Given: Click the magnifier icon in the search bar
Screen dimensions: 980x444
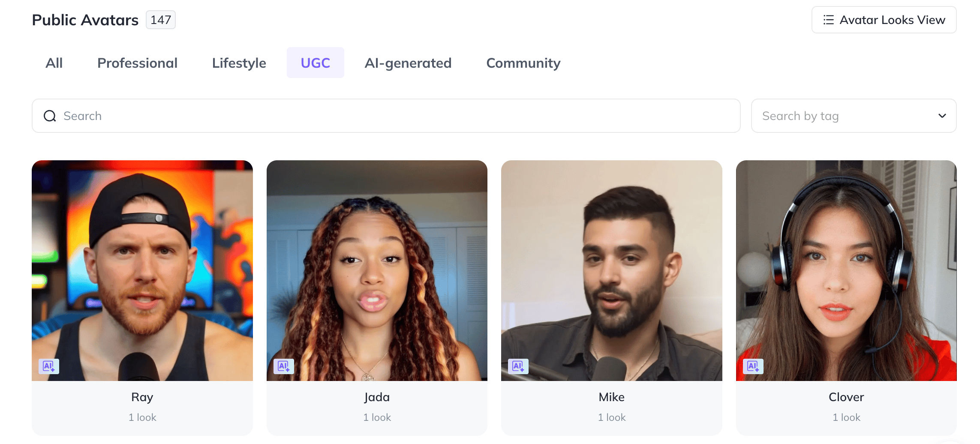Looking at the screenshot, I should (50, 116).
